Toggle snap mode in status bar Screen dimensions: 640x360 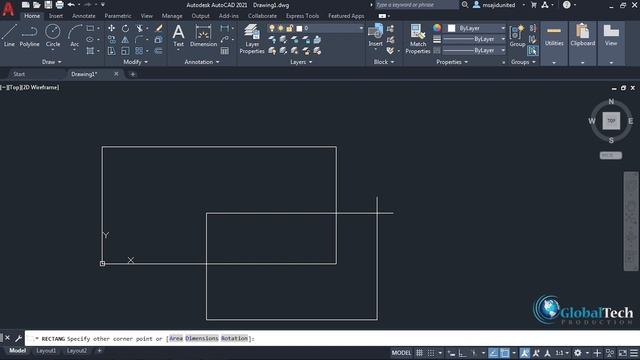coord(431,353)
